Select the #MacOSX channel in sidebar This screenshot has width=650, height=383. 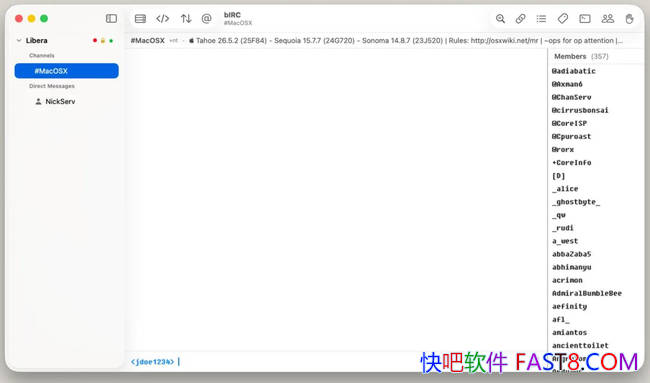tap(66, 71)
